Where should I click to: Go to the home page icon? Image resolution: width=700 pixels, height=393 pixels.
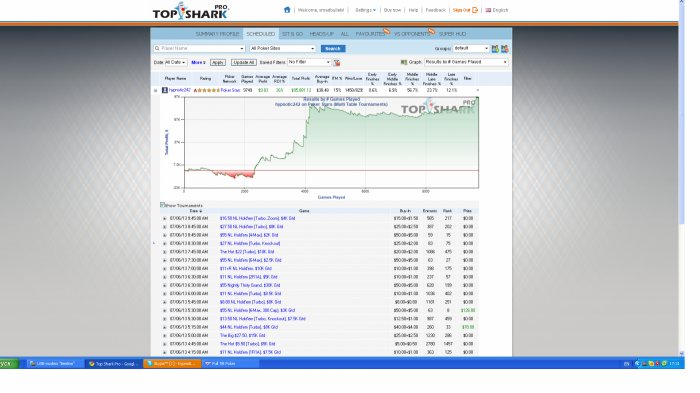coord(287,10)
